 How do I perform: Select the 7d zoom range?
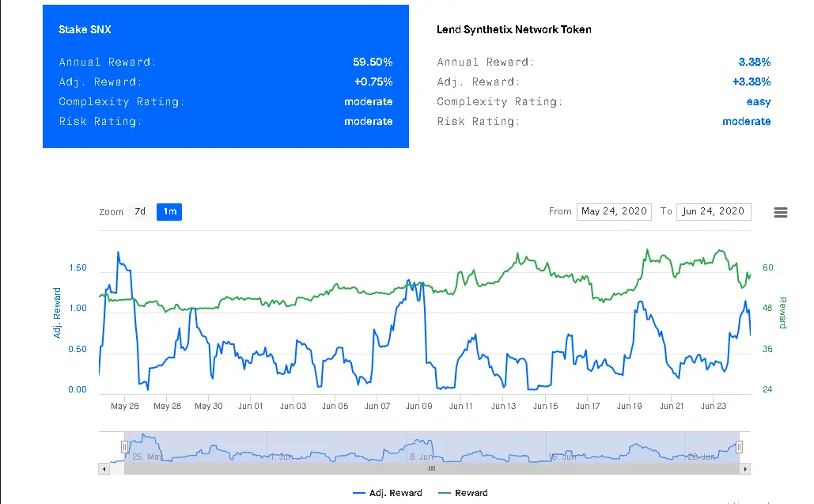tap(140, 212)
